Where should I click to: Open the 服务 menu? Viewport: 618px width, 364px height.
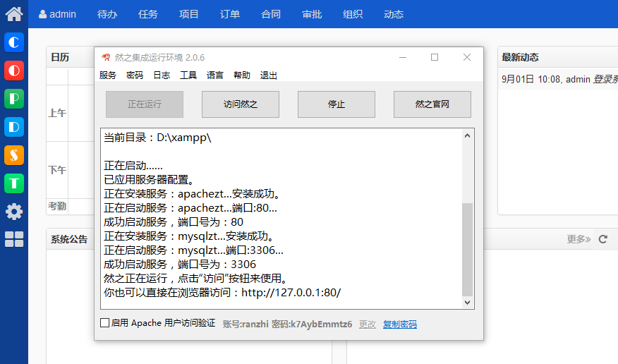pyautogui.click(x=108, y=75)
